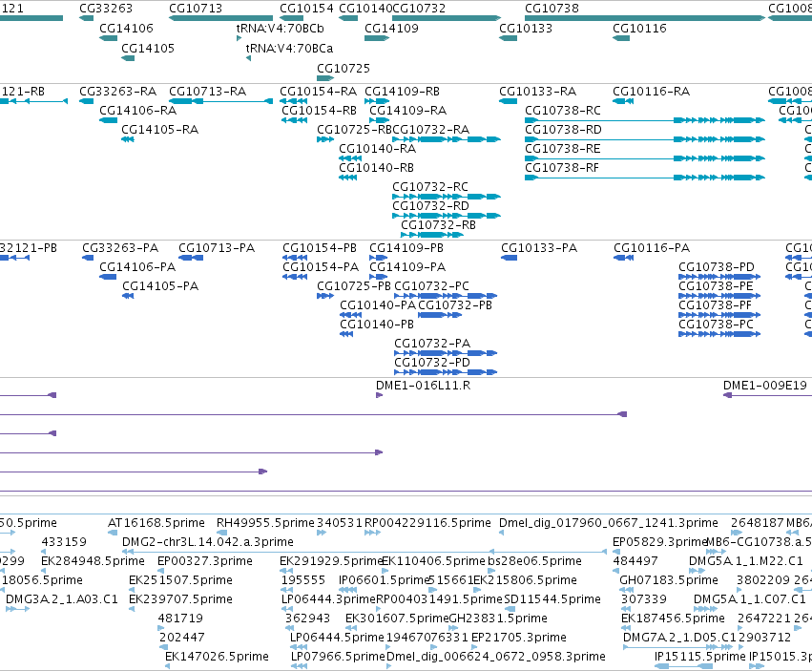Image resolution: width=812 pixels, height=671 pixels.
Task: Click EST IP15115.5prime
Action: click(x=699, y=657)
